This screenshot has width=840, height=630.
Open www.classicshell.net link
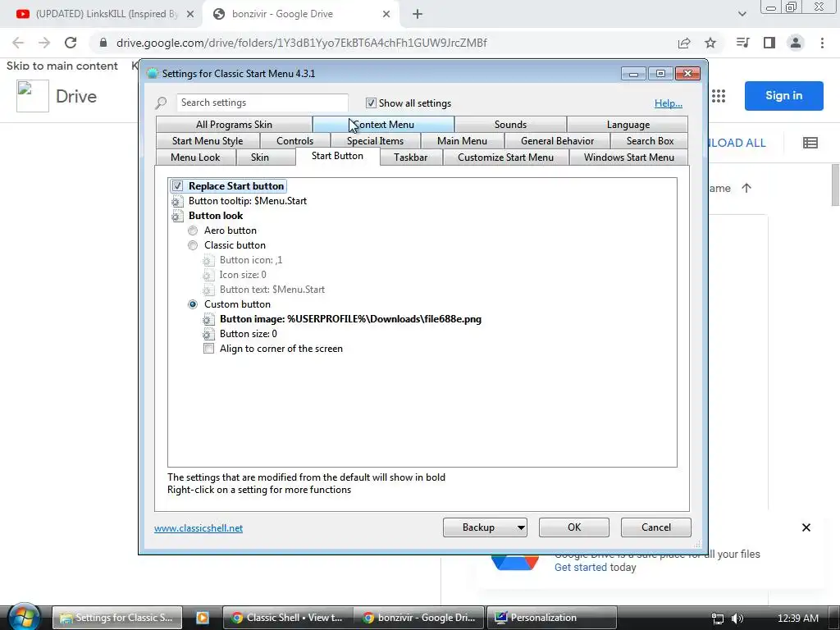(199, 528)
